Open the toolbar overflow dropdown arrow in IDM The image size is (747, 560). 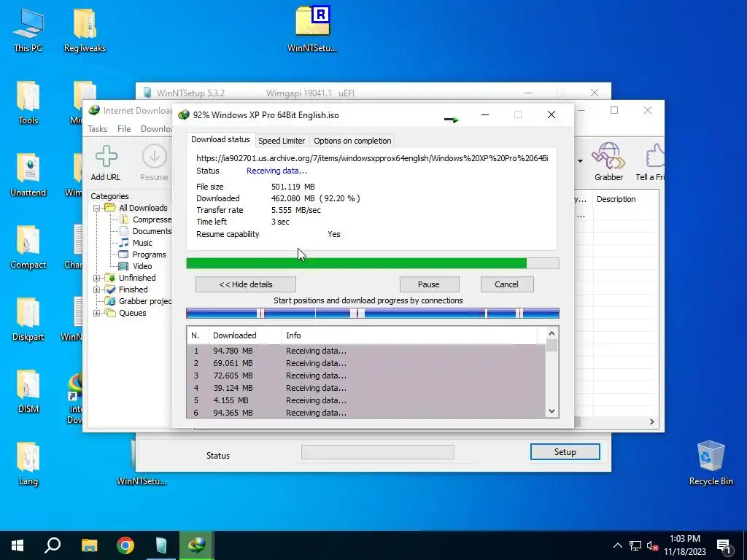tap(580, 161)
